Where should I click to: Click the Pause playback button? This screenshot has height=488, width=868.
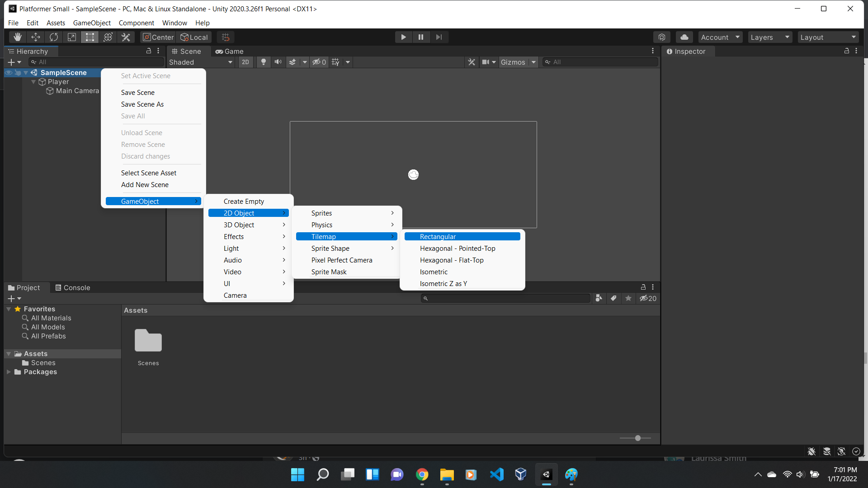click(421, 37)
